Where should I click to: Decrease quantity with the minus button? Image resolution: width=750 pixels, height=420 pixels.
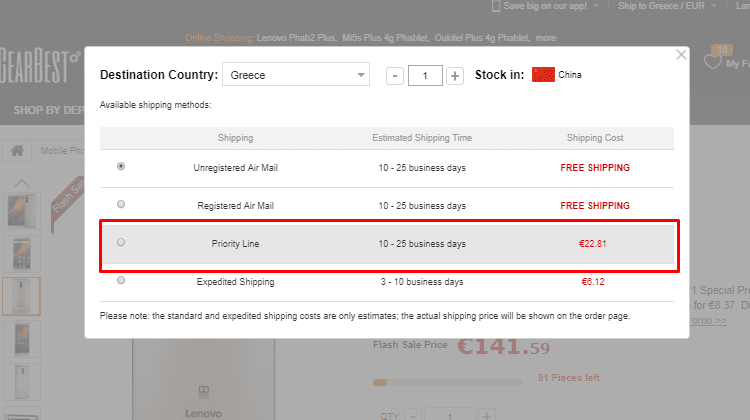[395, 75]
